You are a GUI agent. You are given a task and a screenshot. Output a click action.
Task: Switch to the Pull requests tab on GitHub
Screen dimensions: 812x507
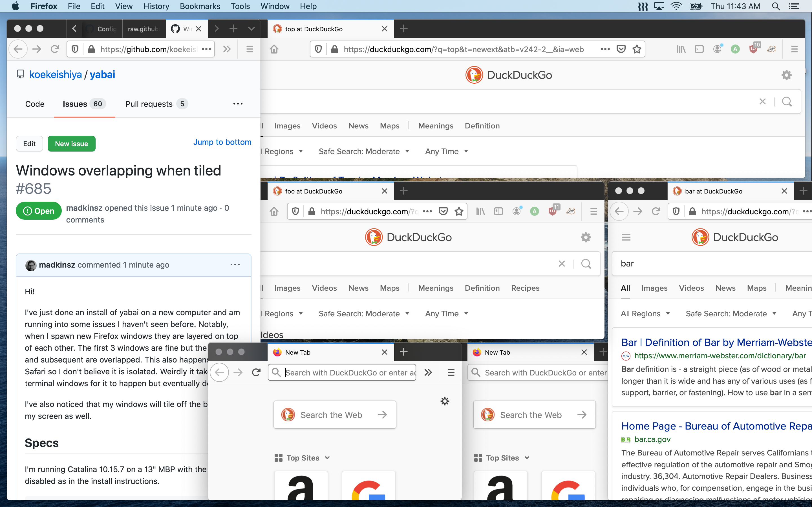[149, 104]
